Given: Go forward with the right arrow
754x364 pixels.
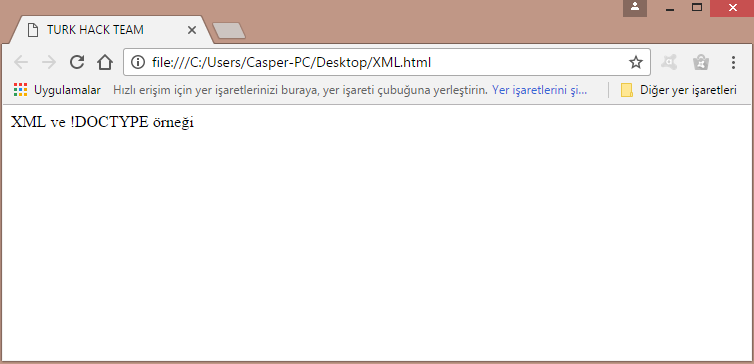Looking at the screenshot, I should click(49, 62).
